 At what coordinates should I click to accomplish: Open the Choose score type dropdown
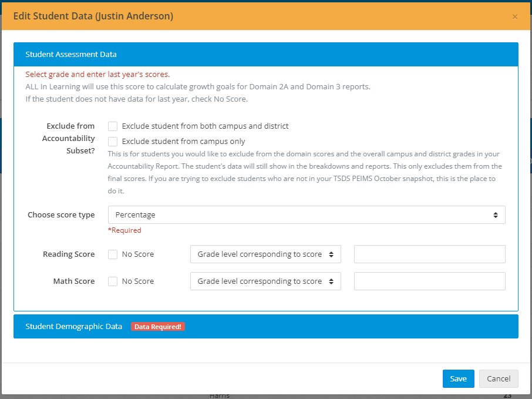(307, 215)
